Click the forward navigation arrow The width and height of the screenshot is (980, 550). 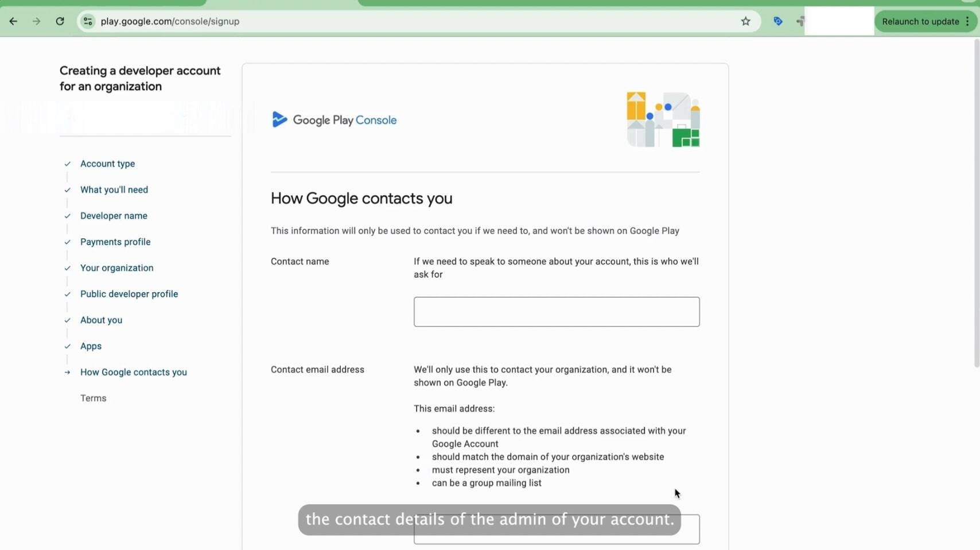pyautogui.click(x=36, y=21)
